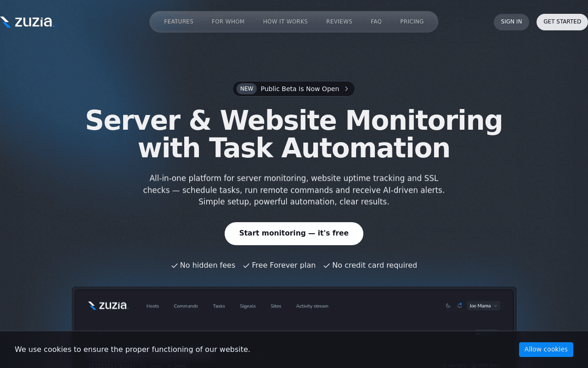Click the notification bell in the dashboard preview
The image size is (588, 368).
[459, 305]
